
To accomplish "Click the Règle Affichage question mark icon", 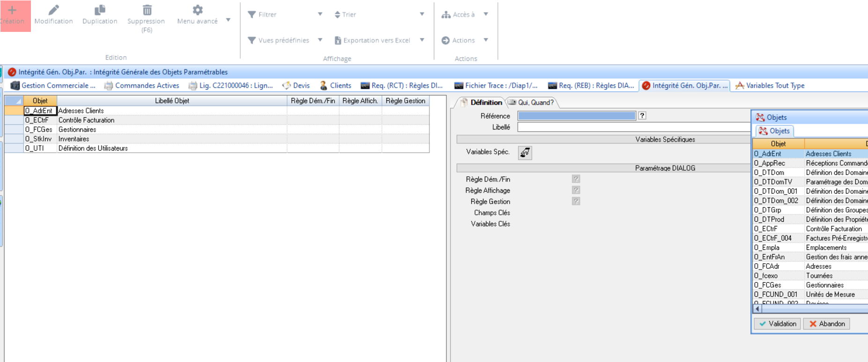I will pos(576,190).
